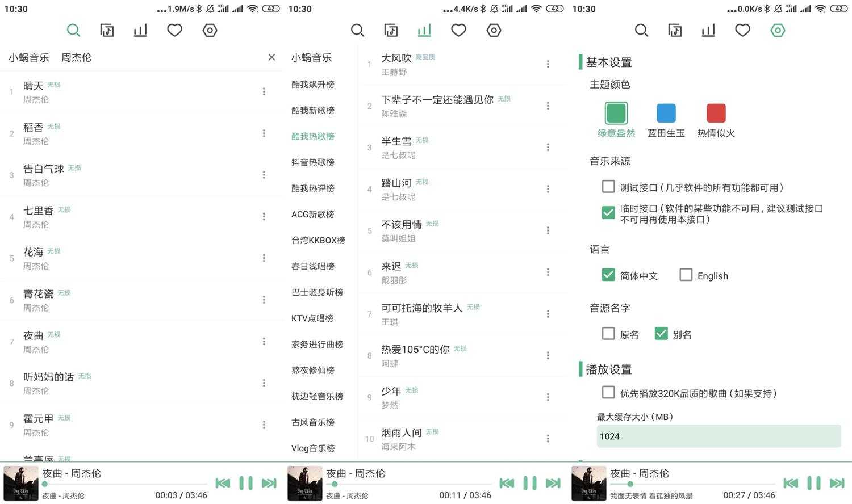852x504 pixels.
Task: Open options menu for 少年
Action: (548, 397)
